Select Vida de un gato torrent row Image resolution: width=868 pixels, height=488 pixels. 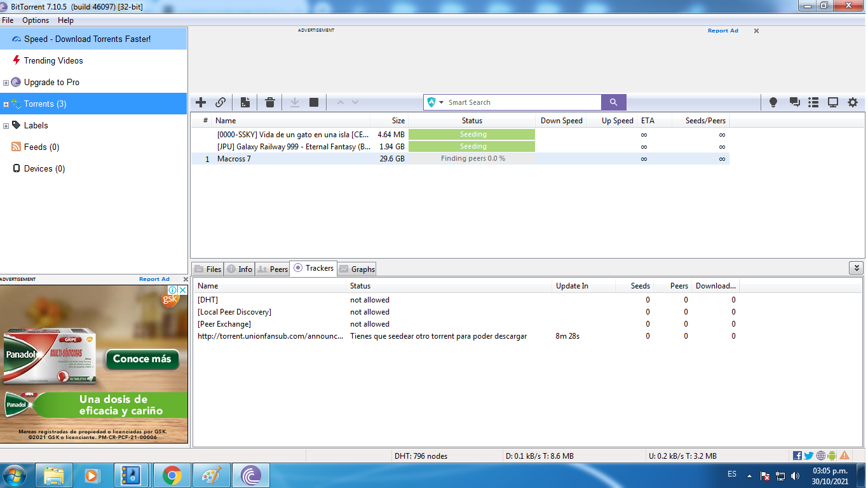pyautogui.click(x=460, y=135)
